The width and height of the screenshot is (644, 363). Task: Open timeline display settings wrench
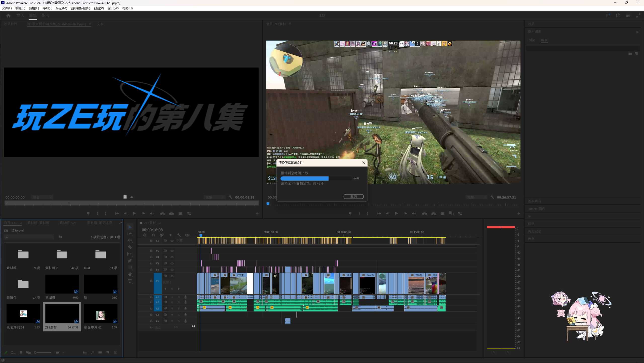(x=179, y=235)
